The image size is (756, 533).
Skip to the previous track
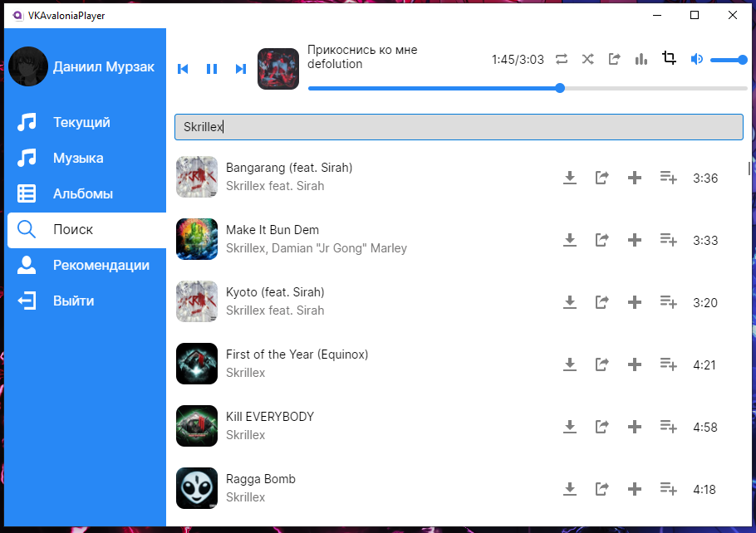(x=183, y=69)
